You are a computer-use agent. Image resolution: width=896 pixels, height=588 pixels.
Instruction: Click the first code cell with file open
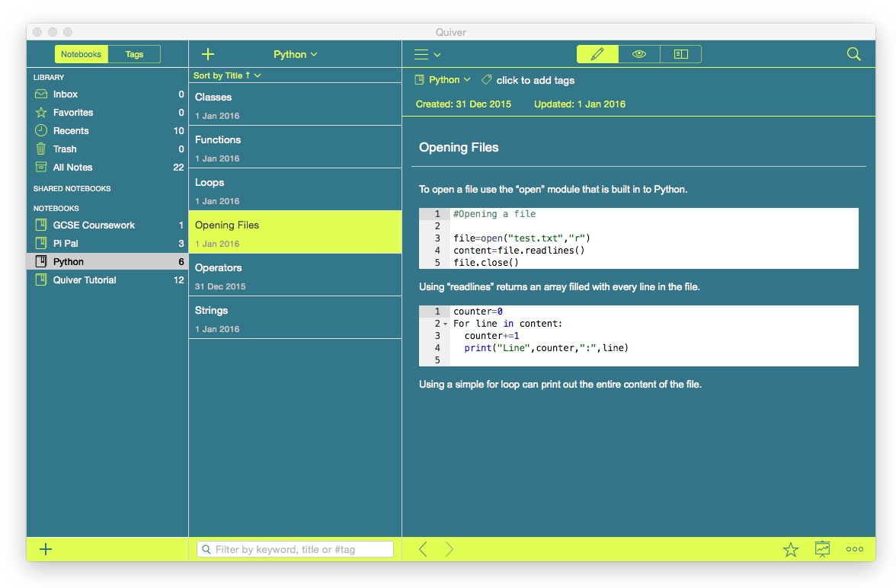638,238
